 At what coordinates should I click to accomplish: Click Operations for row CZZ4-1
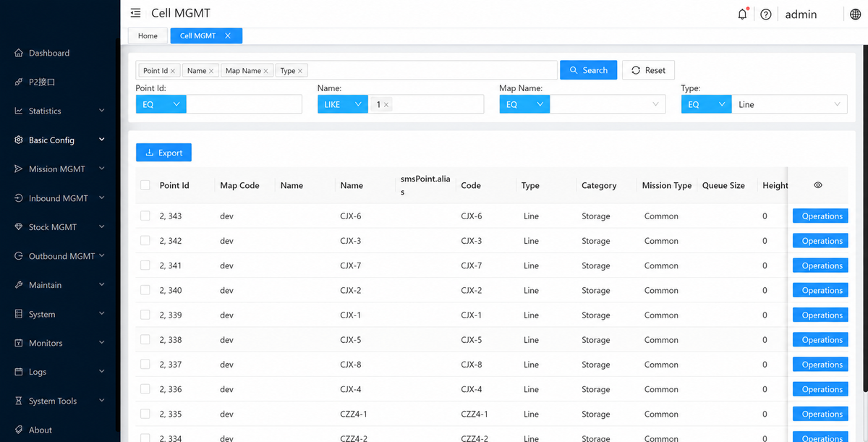(x=822, y=414)
